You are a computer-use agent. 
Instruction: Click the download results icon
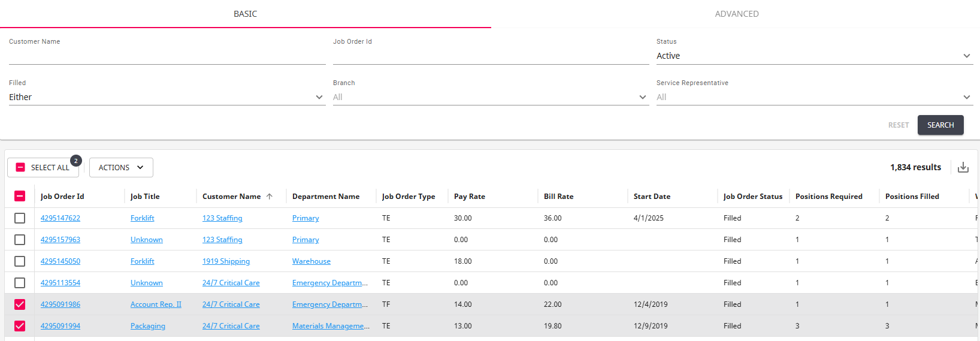tap(963, 167)
